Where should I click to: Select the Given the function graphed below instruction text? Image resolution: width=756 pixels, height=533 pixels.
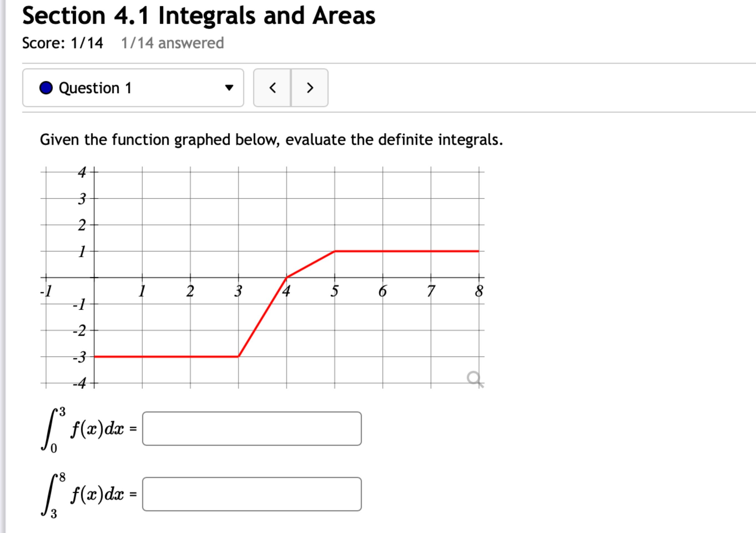270,139
